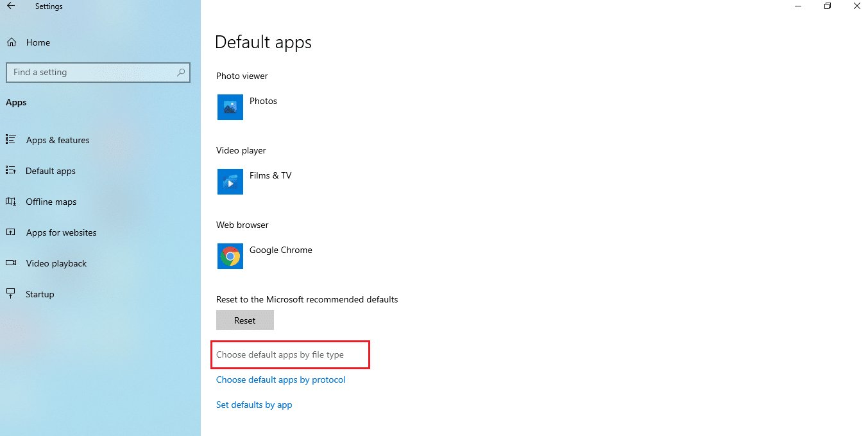
Task: Open Apps for websites settings
Action: pyautogui.click(x=62, y=232)
